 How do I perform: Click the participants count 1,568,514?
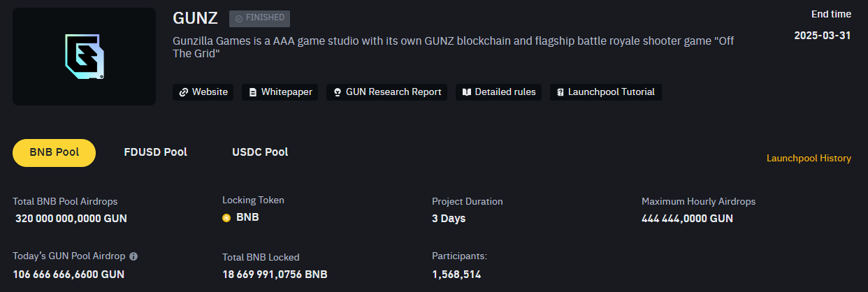pyautogui.click(x=456, y=275)
